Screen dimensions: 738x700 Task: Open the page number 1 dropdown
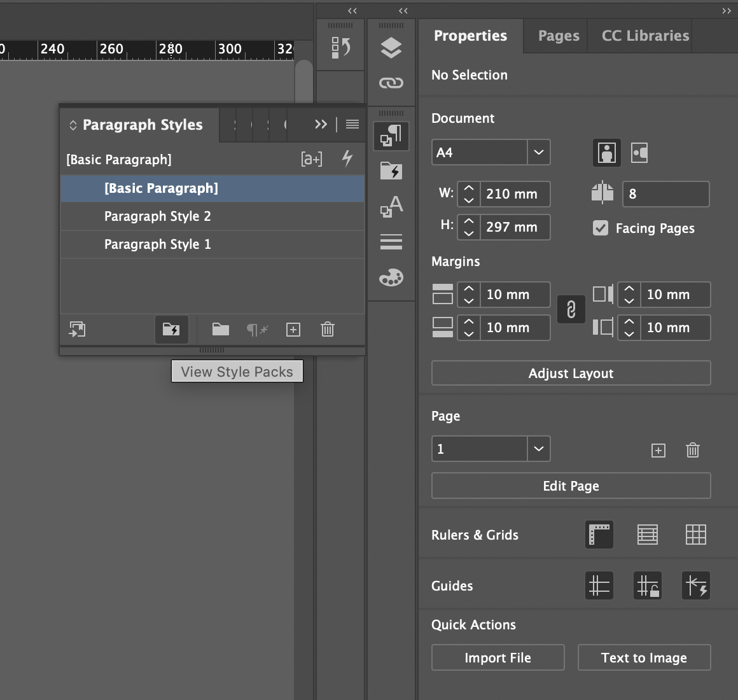pos(539,449)
